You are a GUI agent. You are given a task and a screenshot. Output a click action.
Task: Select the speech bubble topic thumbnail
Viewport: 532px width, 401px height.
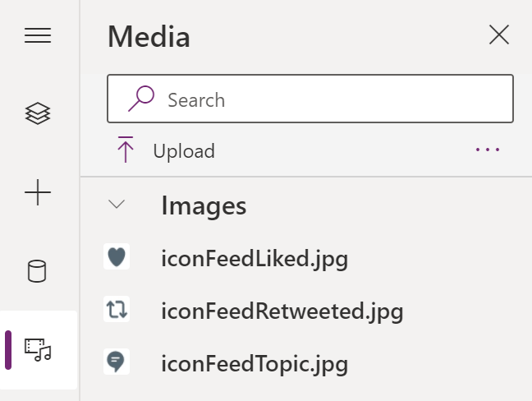[117, 362]
